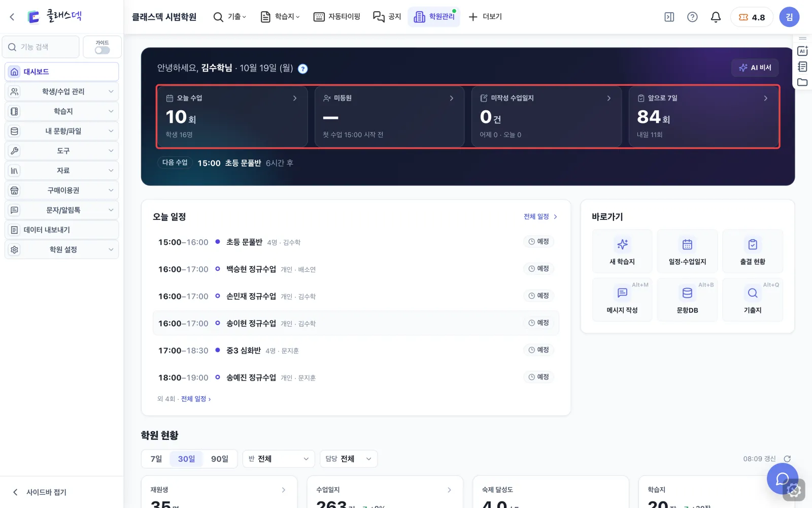Select the 7일 period option
Image resolution: width=812 pixels, height=508 pixels.
coord(156,459)
